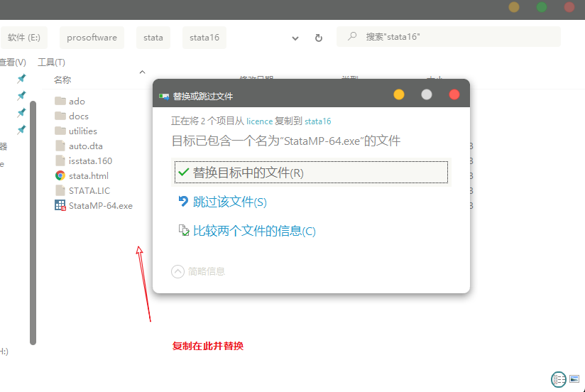Click the auto.dta file icon
The height and width of the screenshot is (392, 585).
(x=60, y=146)
